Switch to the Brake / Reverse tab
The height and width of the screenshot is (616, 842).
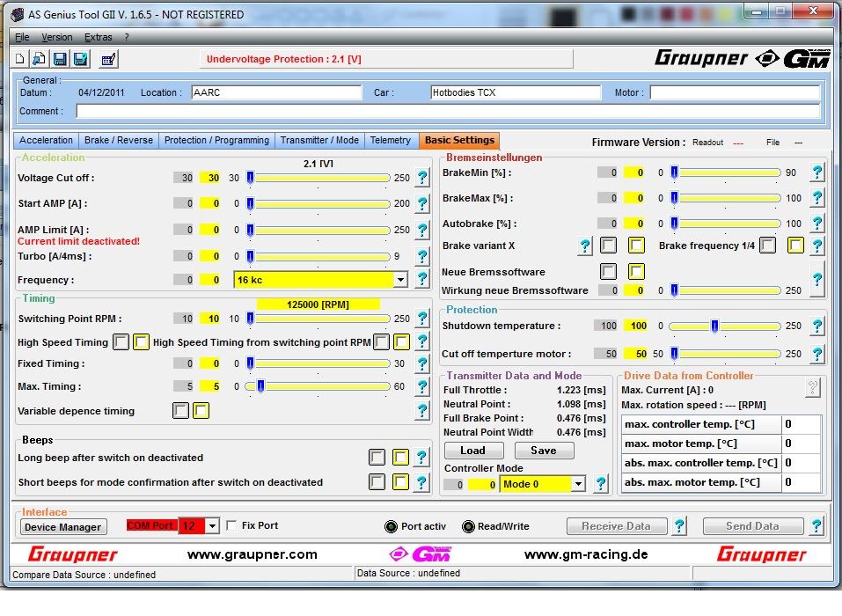(x=119, y=140)
